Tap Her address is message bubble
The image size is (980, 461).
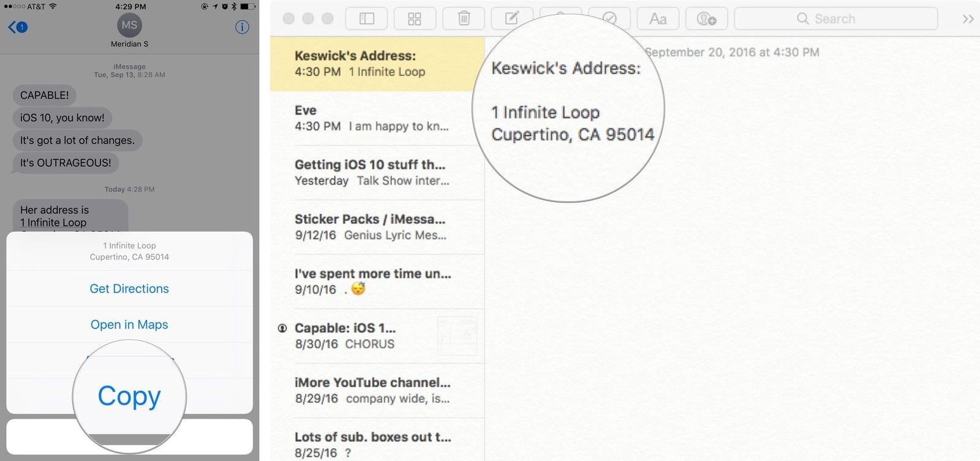70,216
